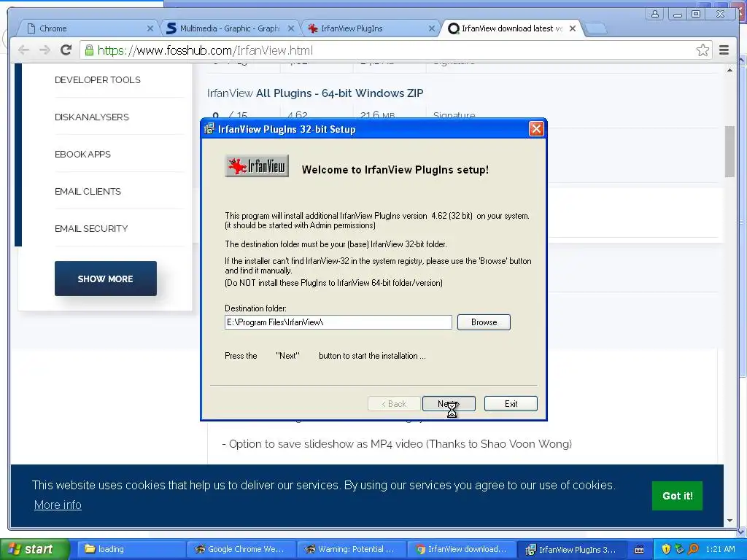Click the Browse button for the destination folder
The width and height of the screenshot is (747, 560).
coord(484,322)
